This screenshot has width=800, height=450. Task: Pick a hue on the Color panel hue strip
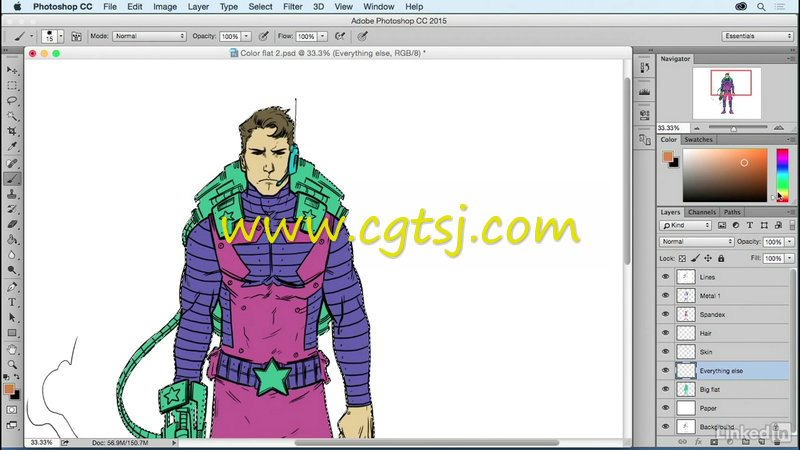tap(782, 175)
